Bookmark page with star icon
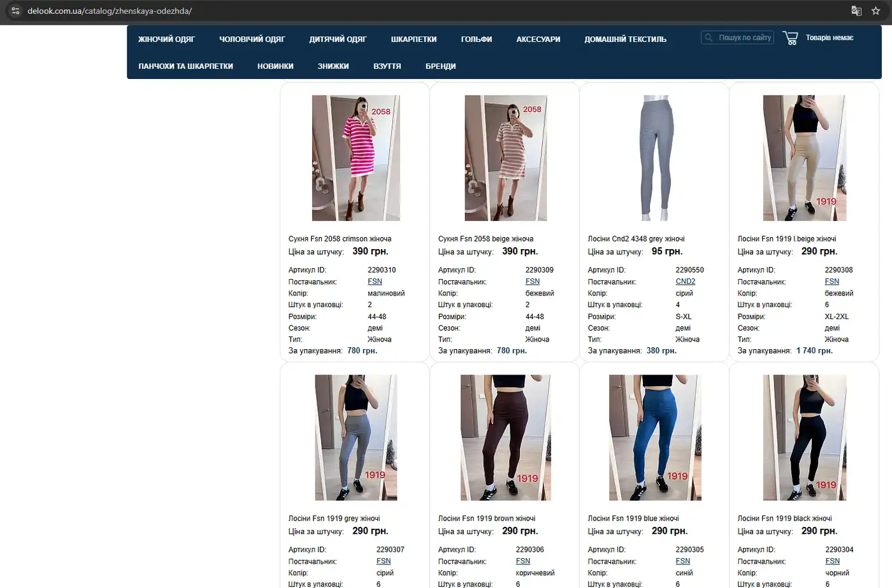Viewport: 892px width, 588px height. click(875, 11)
